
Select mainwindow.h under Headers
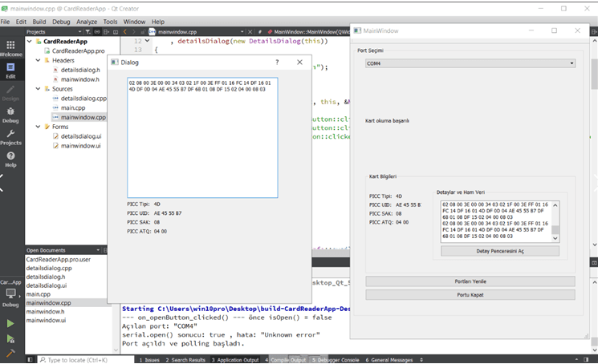coord(79,79)
